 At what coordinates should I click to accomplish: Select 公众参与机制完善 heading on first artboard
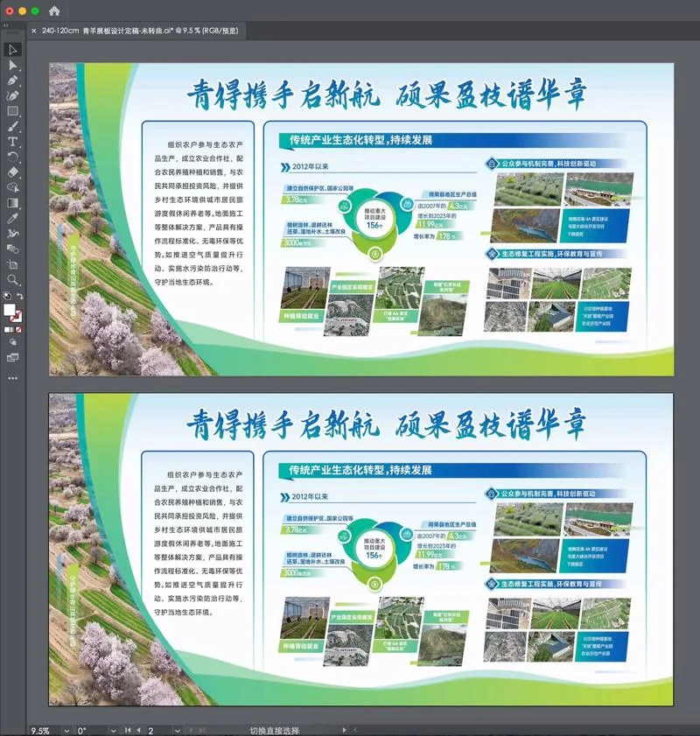point(549,164)
